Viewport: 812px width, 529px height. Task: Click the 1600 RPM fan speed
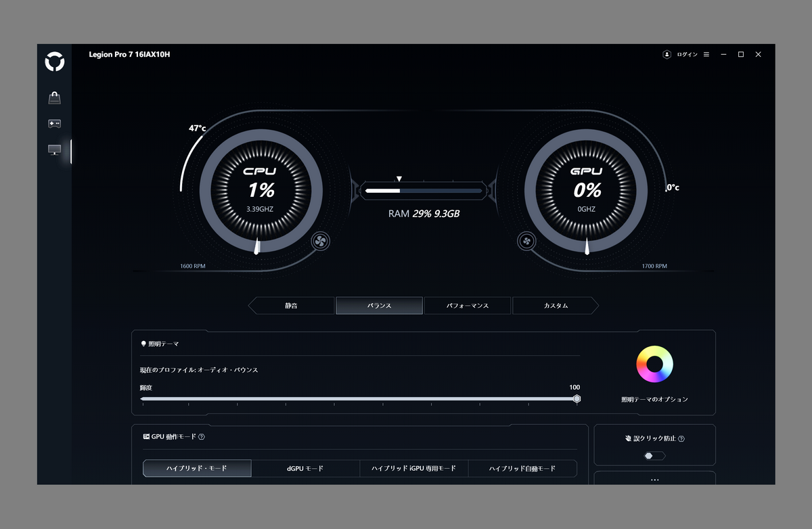193,266
